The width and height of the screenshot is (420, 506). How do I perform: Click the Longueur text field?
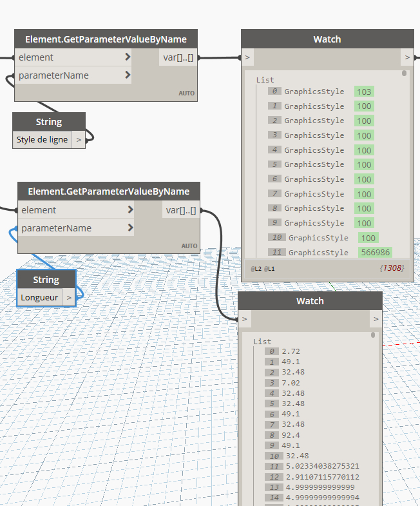point(39,298)
